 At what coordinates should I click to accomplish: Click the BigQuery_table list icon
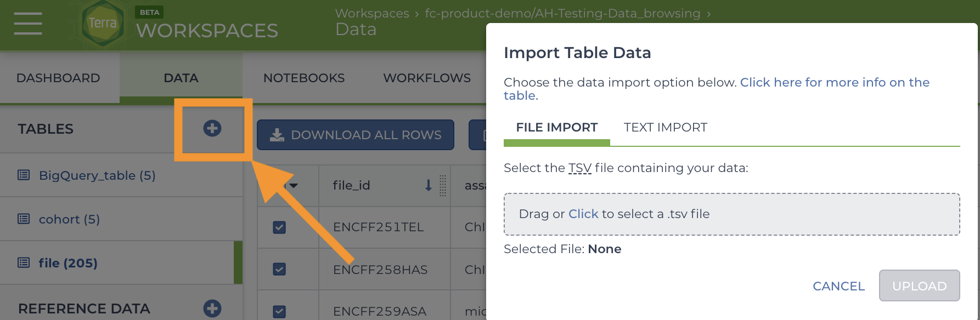24,175
